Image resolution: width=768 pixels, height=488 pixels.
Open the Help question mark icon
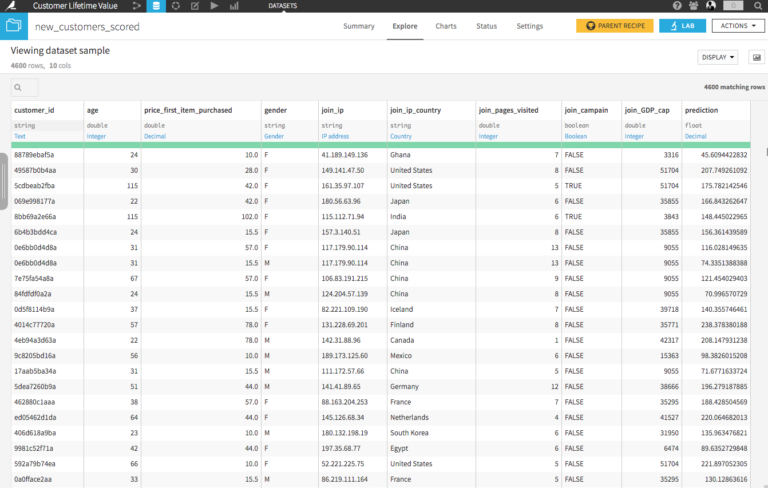[x=677, y=6]
